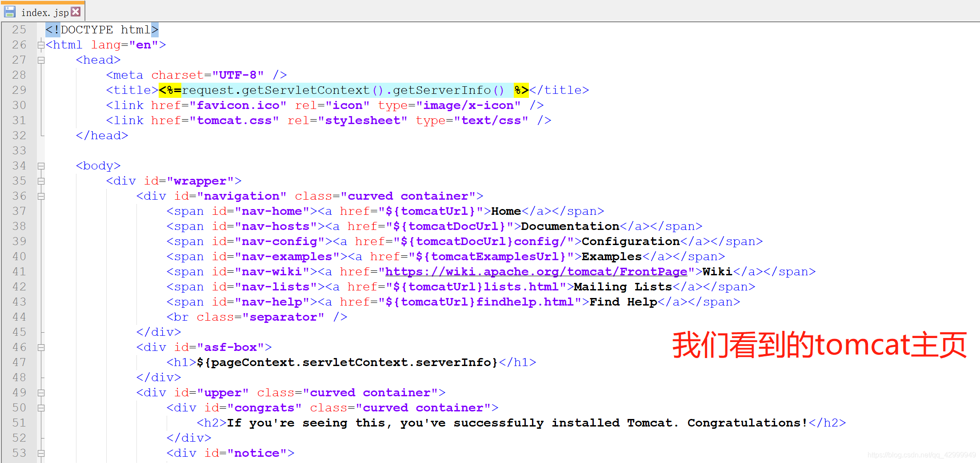Click the "text/css" type value
Screen dimensions: 980x463
[491, 121]
